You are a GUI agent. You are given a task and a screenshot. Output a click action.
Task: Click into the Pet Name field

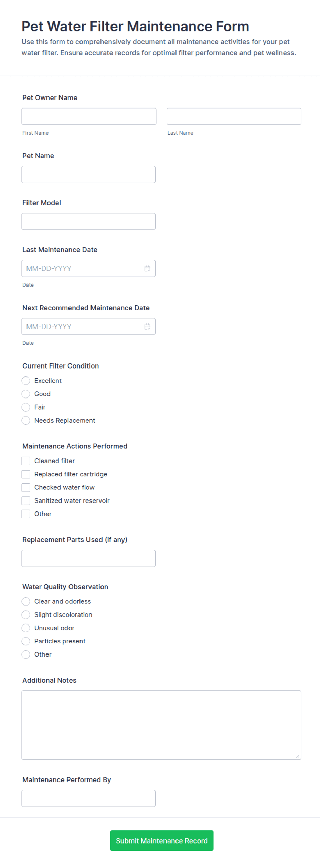(x=88, y=175)
